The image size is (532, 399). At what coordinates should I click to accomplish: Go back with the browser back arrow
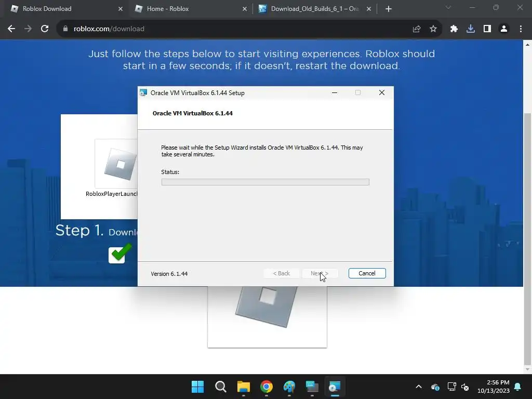pos(11,29)
